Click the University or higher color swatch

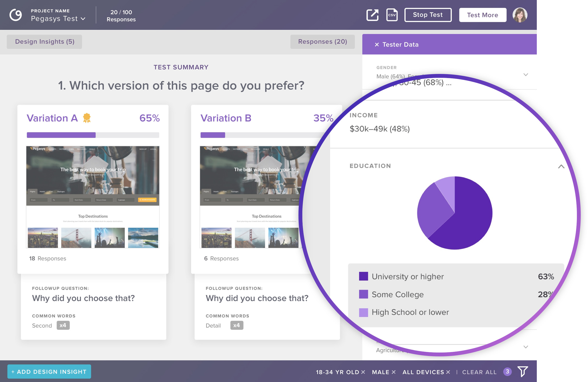pos(363,276)
